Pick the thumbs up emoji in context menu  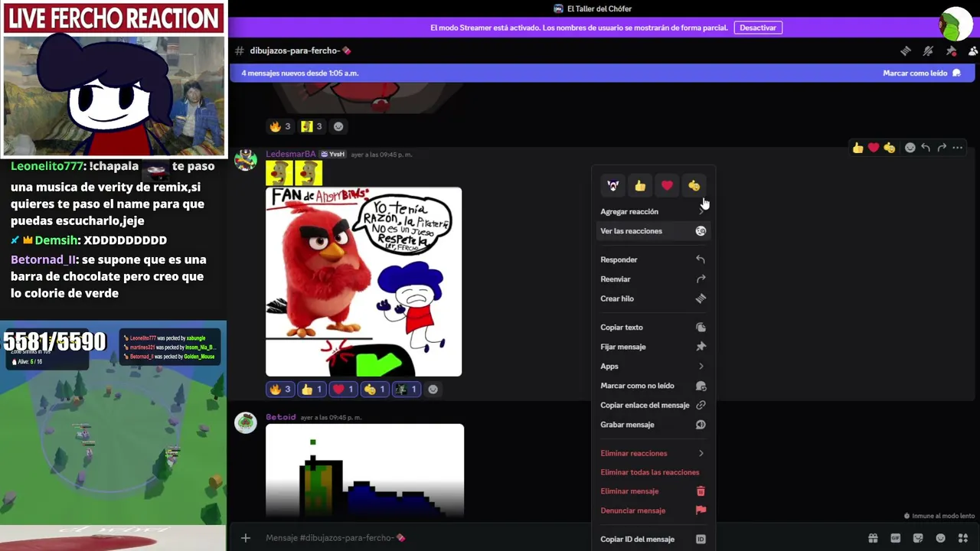tap(640, 185)
